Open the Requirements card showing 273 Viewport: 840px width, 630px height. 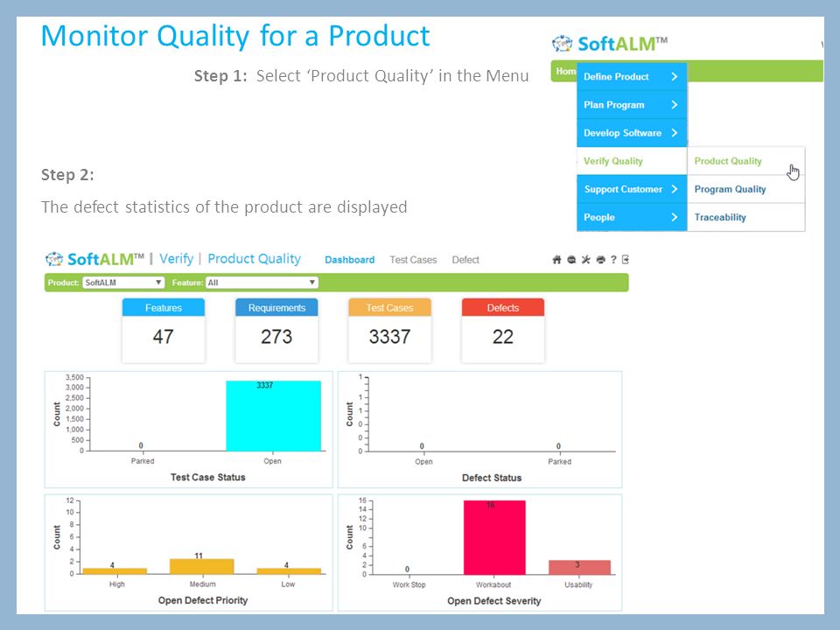coord(276,331)
